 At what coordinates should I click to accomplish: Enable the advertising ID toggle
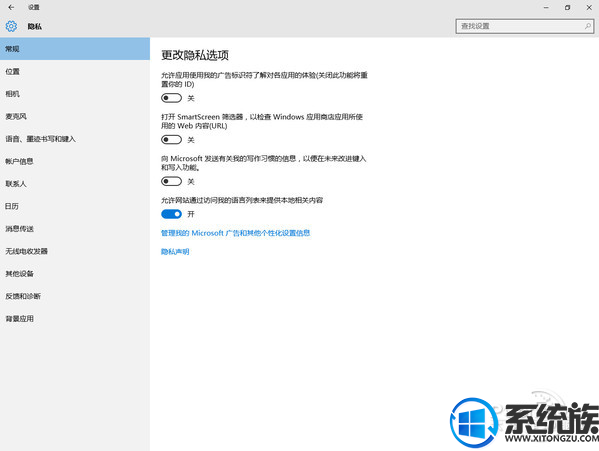(171, 98)
